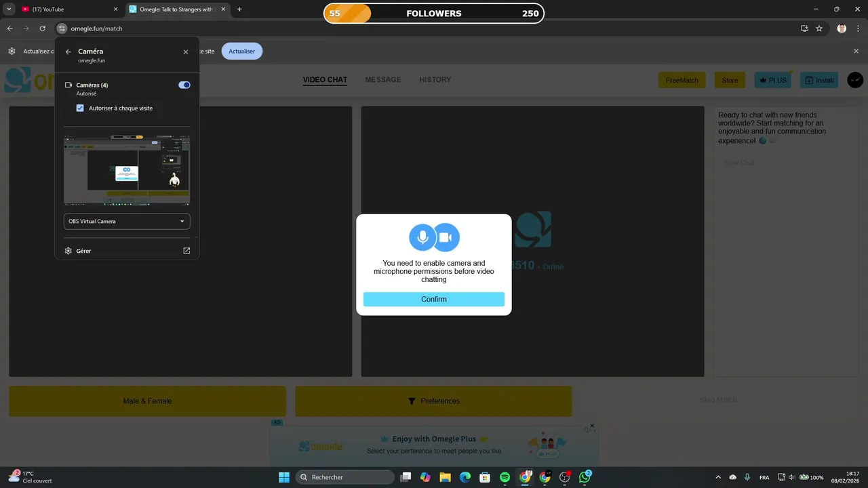Open the OBS Virtual Camera dropdown
The image size is (868, 488).
point(127,221)
